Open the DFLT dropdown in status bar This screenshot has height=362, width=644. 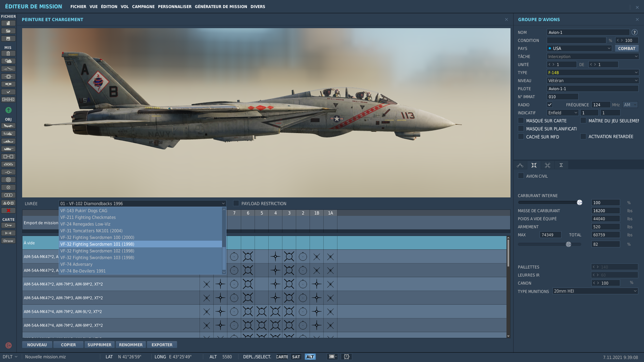pyautogui.click(x=10, y=357)
